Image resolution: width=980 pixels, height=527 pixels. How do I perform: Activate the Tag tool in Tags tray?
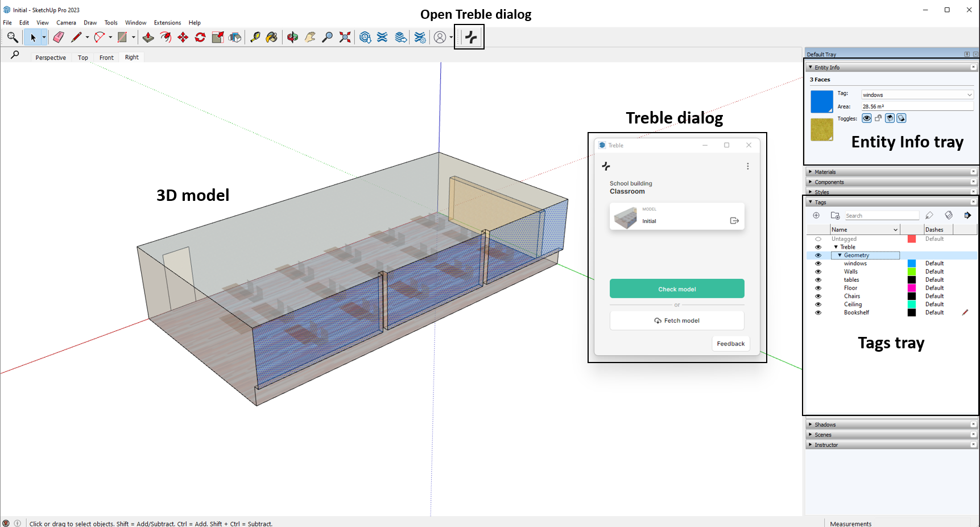(x=929, y=215)
